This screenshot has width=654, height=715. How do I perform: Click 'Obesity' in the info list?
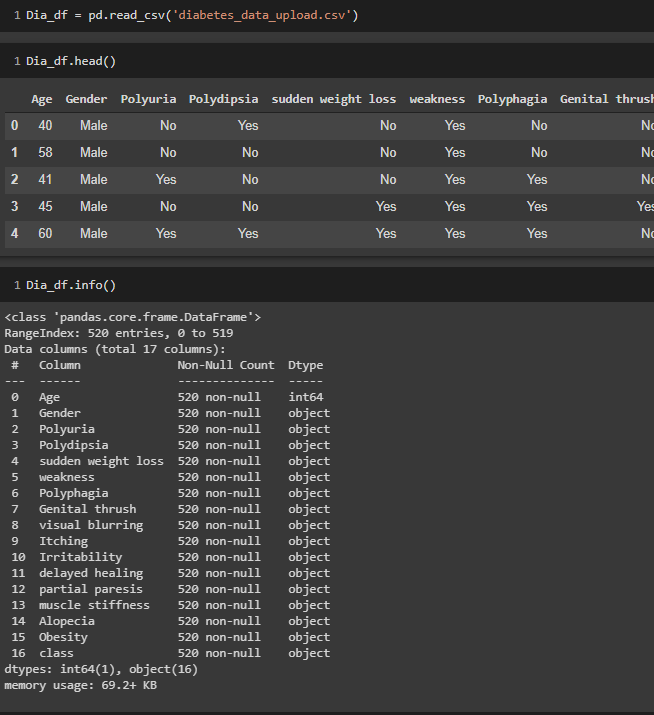[x=63, y=637]
